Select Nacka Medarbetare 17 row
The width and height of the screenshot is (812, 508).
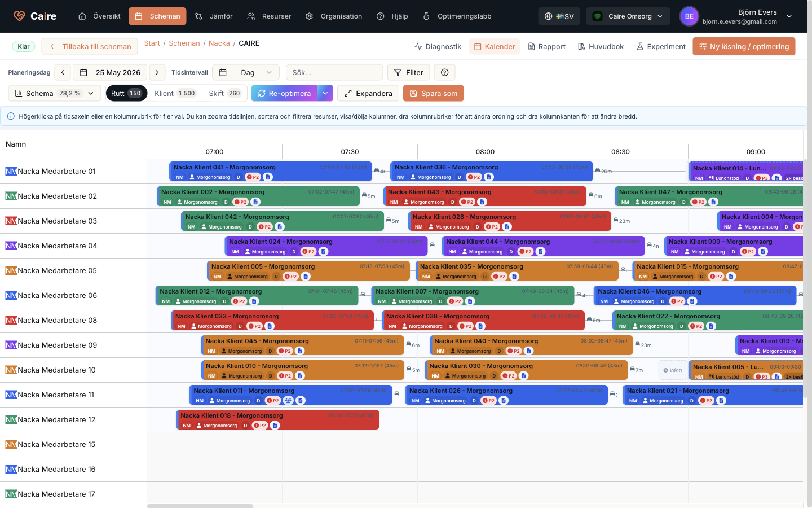(x=73, y=494)
